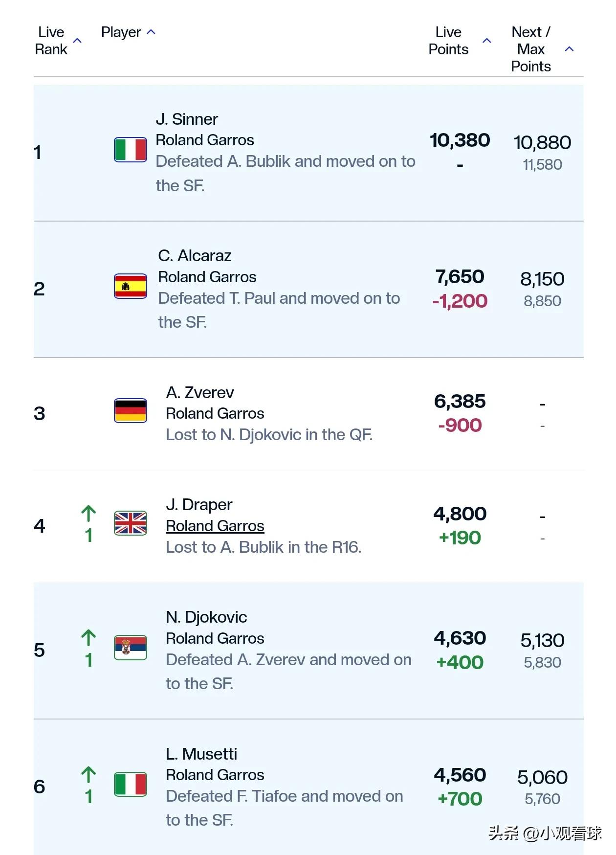The image size is (616, 855).
Task: Open J. Sinner player name
Action: click(187, 119)
